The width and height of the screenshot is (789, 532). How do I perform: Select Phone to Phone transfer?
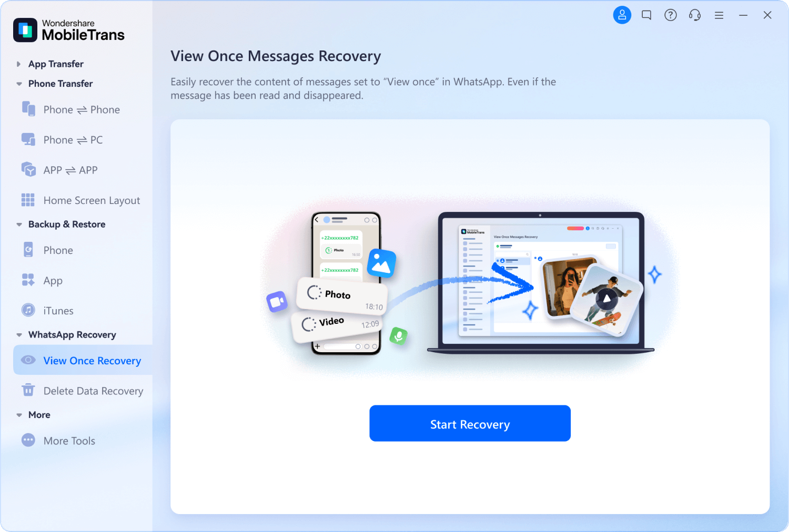coord(82,110)
